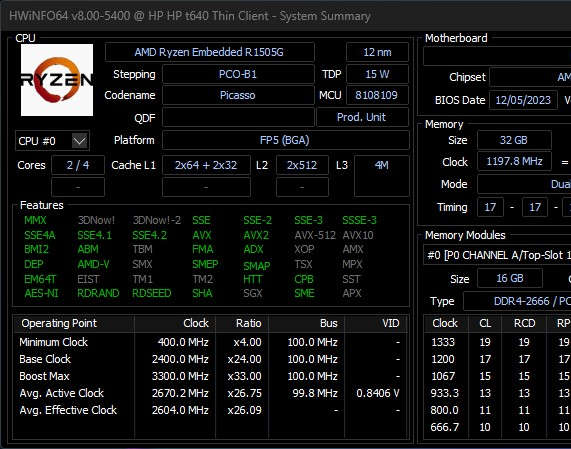Select the 666.7 memory timing row
This screenshot has width=571, height=449.
pyautogui.click(x=497, y=427)
